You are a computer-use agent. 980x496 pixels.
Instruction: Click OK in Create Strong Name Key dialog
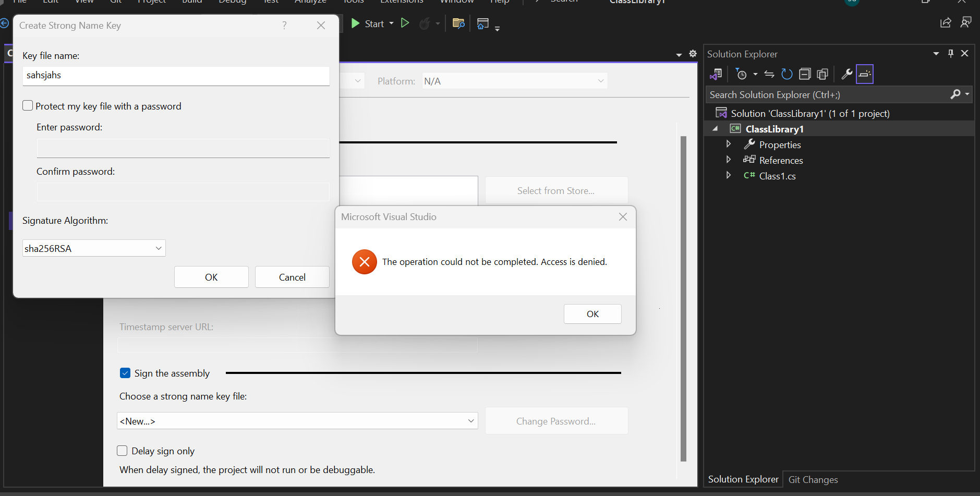211,277
